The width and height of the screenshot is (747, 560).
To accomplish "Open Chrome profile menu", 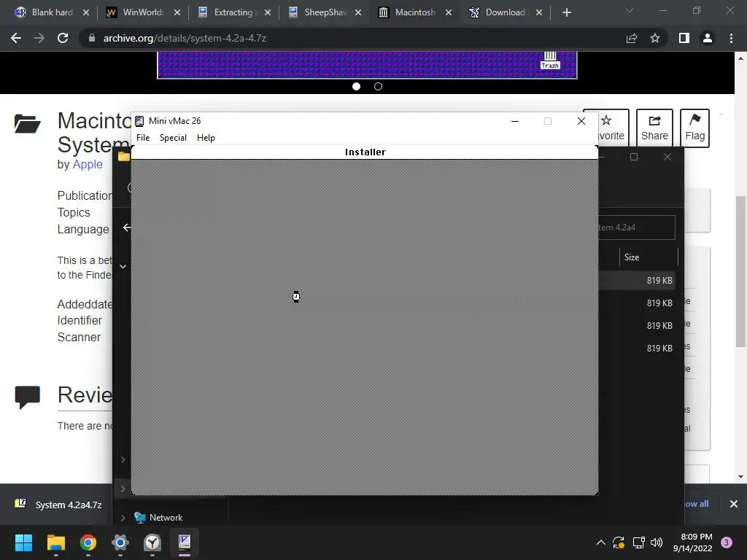I will (708, 38).
